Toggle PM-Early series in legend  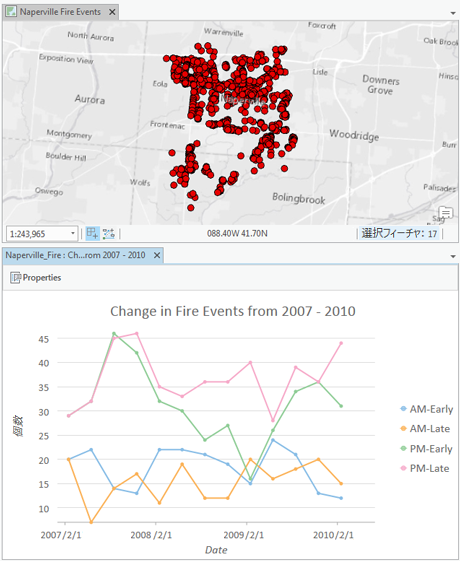click(x=426, y=449)
